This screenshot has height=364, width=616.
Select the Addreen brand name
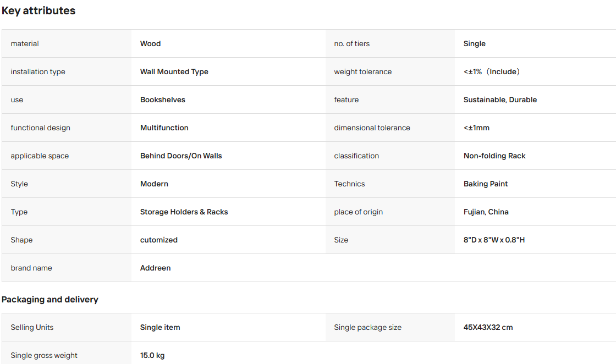155,268
